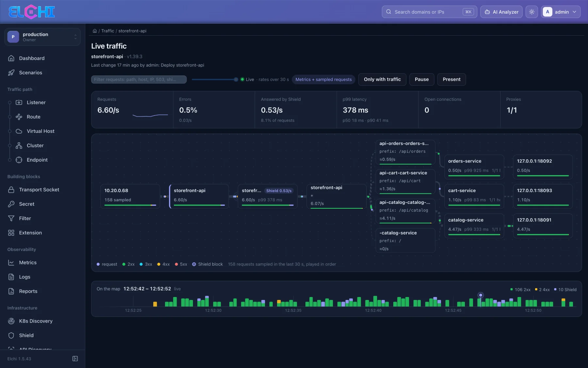Click the Cluster icon

point(19,146)
